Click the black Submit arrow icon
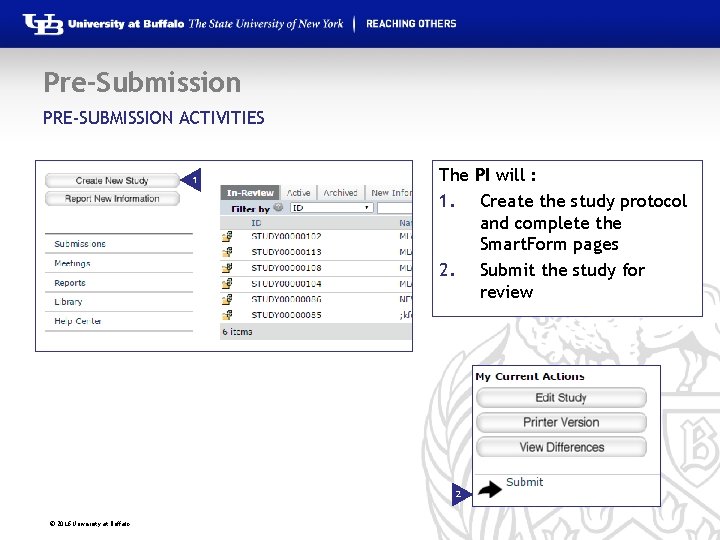This screenshot has width=720, height=540. pyautogui.click(x=489, y=489)
